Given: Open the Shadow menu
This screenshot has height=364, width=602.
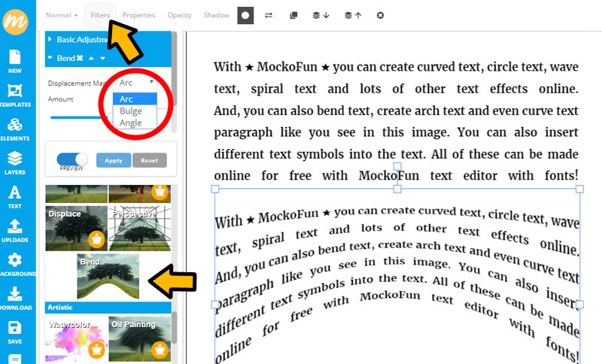Looking at the screenshot, I should pos(217,15).
